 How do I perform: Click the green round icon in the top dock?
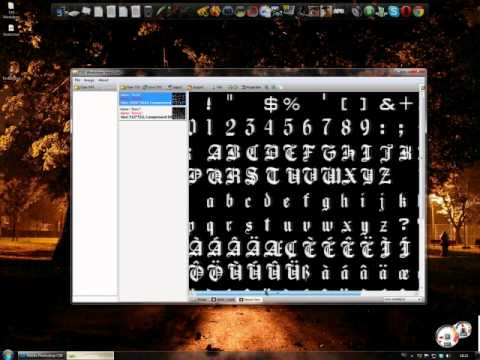369,11
